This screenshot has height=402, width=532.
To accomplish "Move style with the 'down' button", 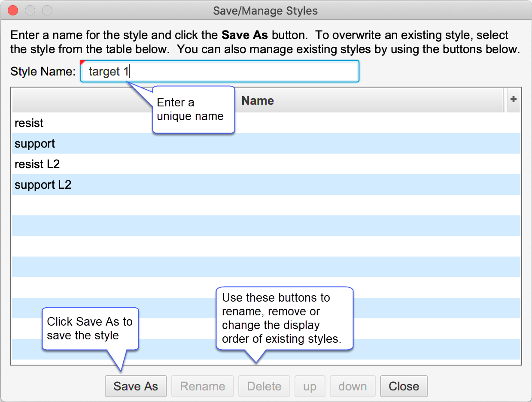I will (352, 386).
